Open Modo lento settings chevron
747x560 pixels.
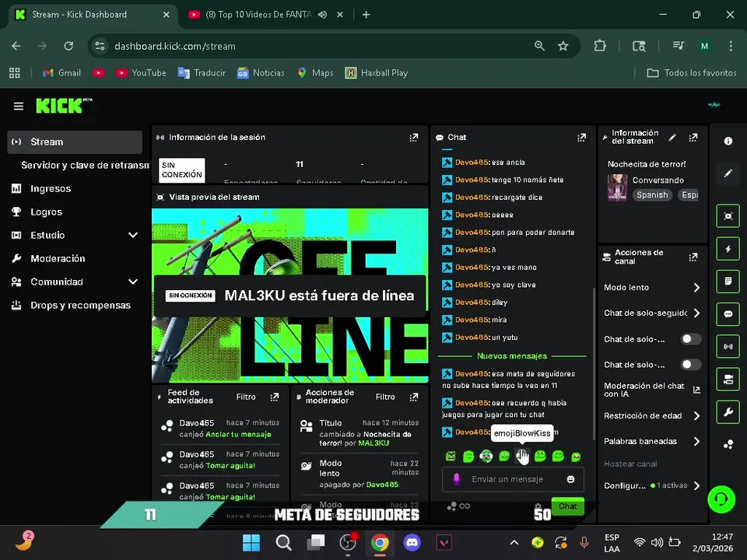pyautogui.click(x=696, y=288)
